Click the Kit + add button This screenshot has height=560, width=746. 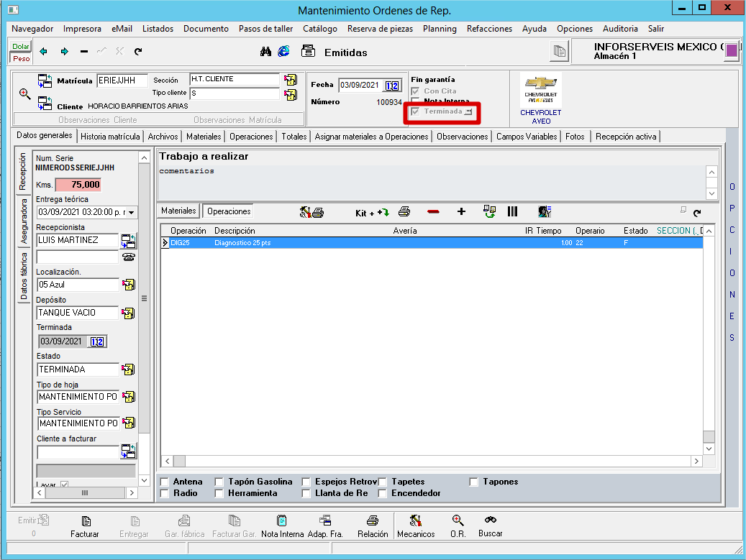[372, 212]
